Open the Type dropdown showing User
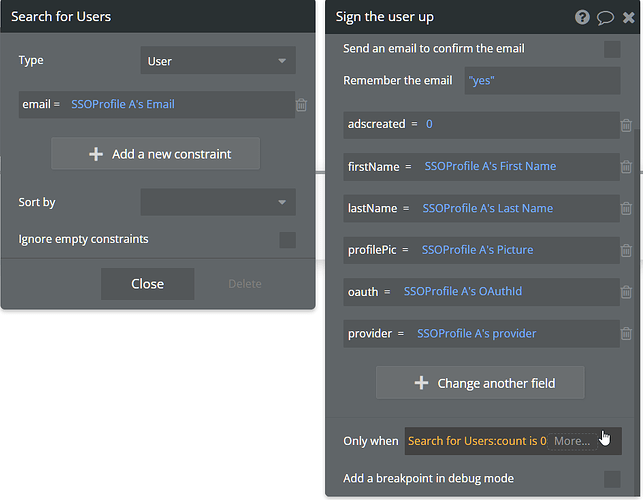Image resolution: width=643 pixels, height=500 pixels. (218, 61)
